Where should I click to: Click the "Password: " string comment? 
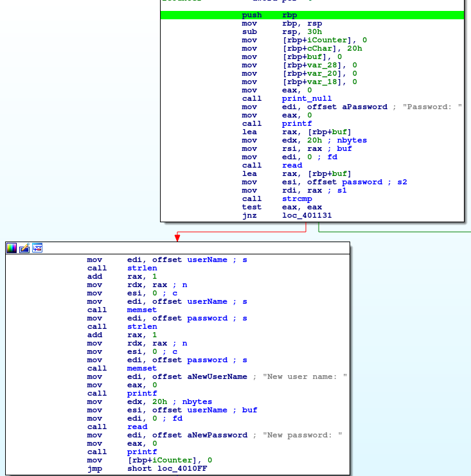[432, 107]
